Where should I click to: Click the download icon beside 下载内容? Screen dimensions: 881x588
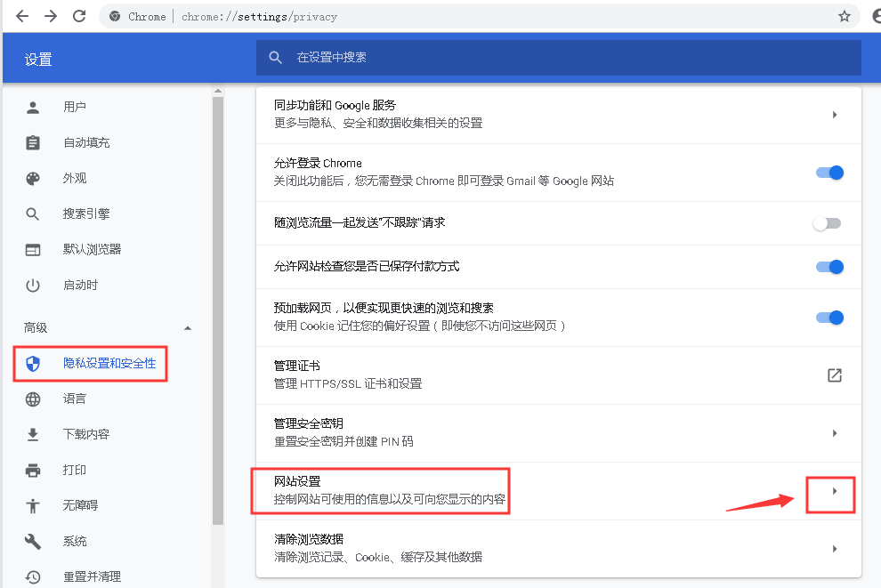click(x=33, y=435)
